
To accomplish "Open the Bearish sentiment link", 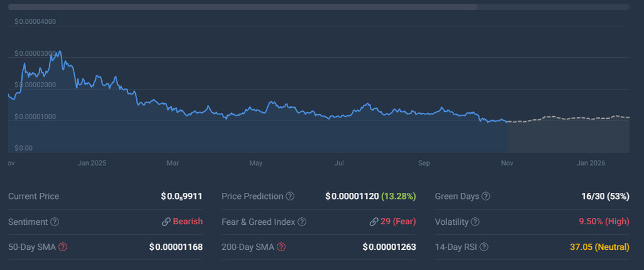I will (x=187, y=222).
